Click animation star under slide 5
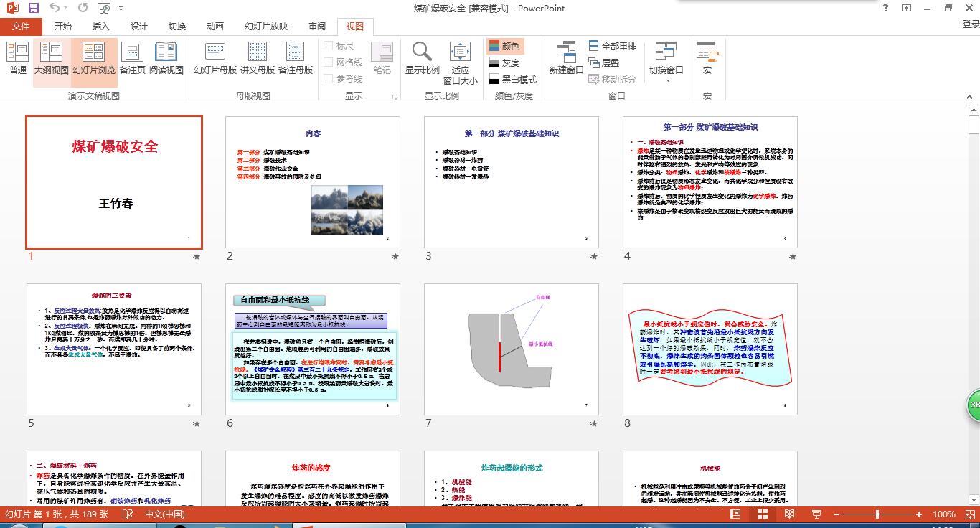Viewport: 980px width, 528px height. click(196, 423)
